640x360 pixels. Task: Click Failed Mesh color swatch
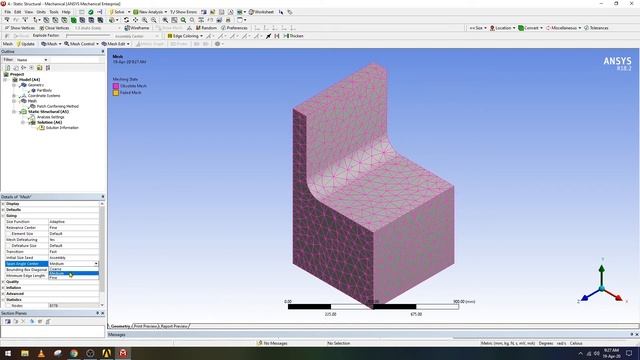(x=116, y=93)
